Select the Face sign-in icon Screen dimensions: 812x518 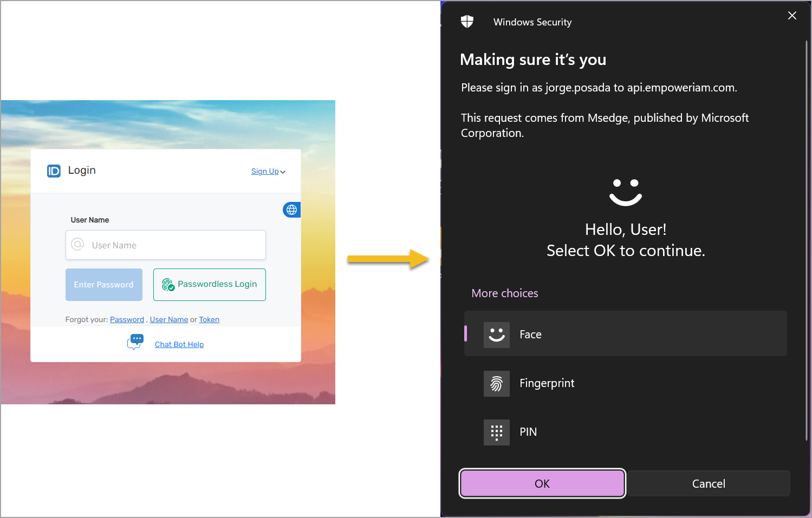pos(496,335)
